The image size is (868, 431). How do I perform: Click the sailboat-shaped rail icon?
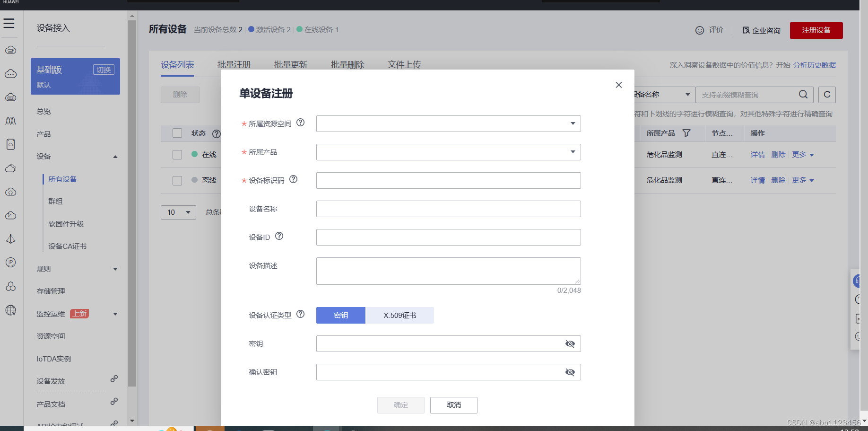pos(10,239)
